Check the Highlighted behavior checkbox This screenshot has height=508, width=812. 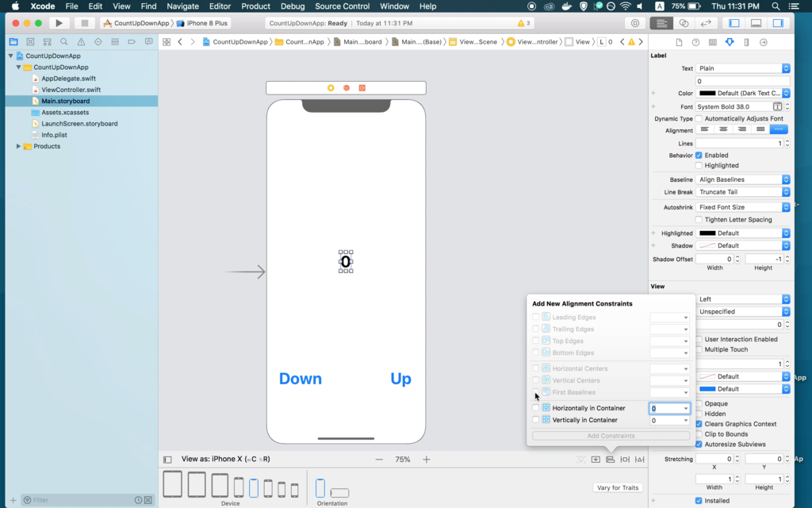(699, 165)
